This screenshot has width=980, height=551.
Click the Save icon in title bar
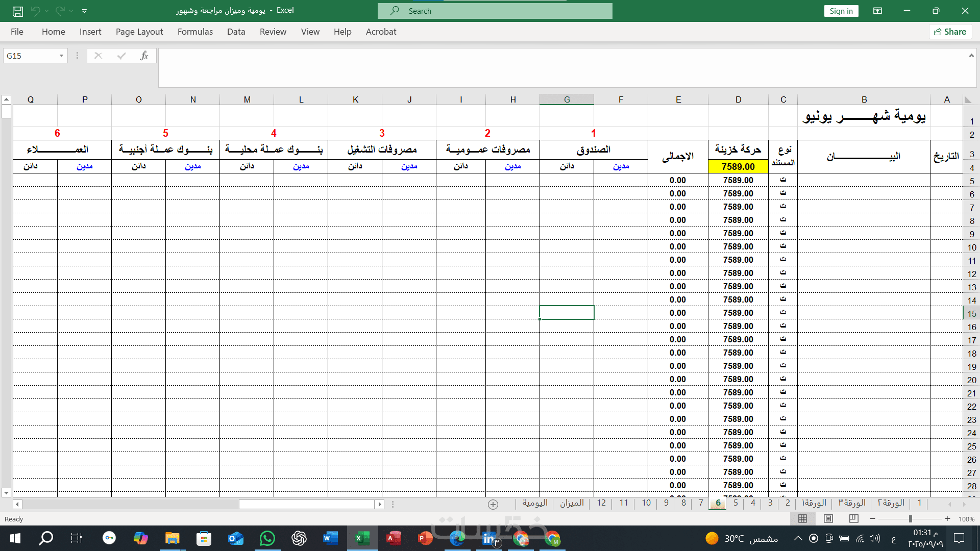[18, 11]
